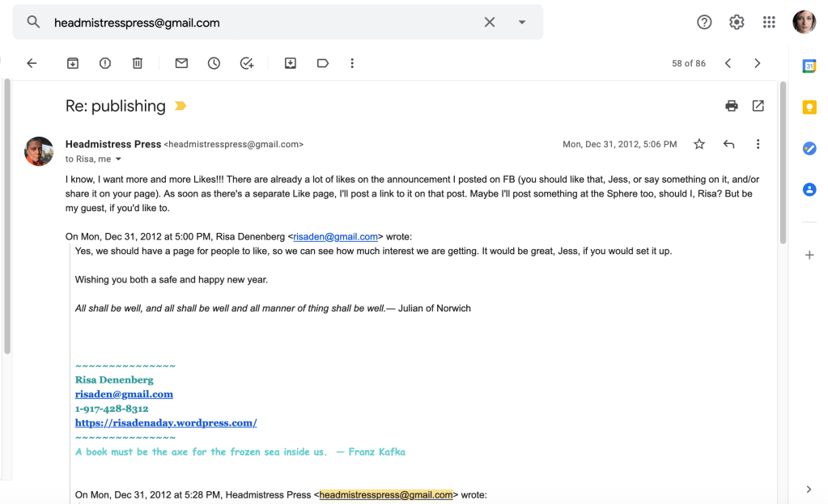Open email in a new window
Screen dimensions: 828x504
pyautogui.click(x=758, y=106)
